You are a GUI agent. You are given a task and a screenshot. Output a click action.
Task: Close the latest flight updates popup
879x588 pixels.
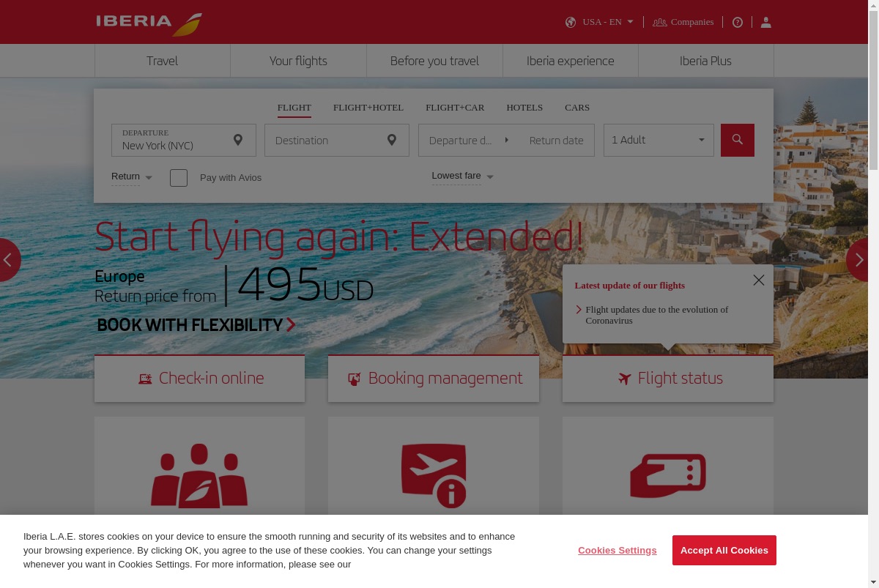click(759, 280)
